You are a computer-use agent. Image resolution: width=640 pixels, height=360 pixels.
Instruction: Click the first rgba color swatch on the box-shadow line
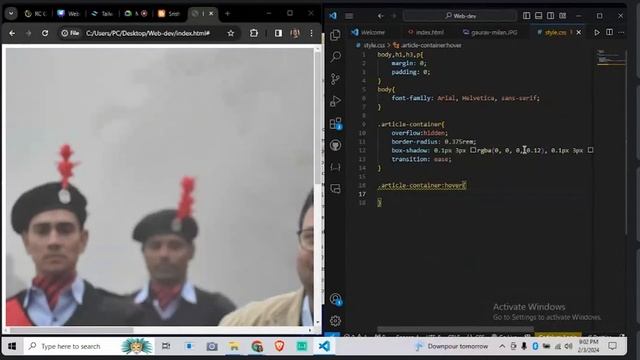pyautogui.click(x=473, y=150)
